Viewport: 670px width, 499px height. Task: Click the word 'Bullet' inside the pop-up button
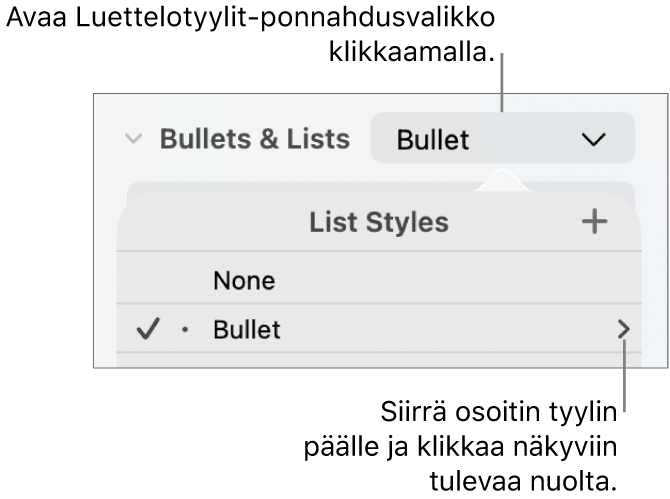(433, 140)
